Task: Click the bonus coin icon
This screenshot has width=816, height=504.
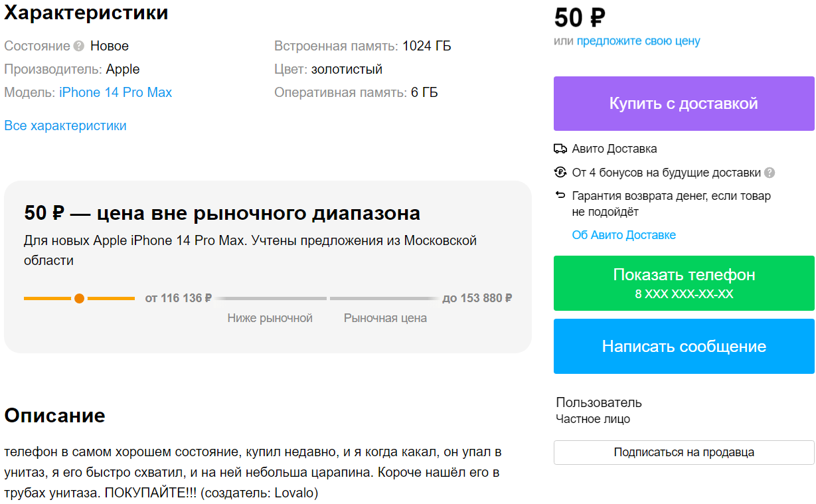Action: pyautogui.click(x=560, y=173)
